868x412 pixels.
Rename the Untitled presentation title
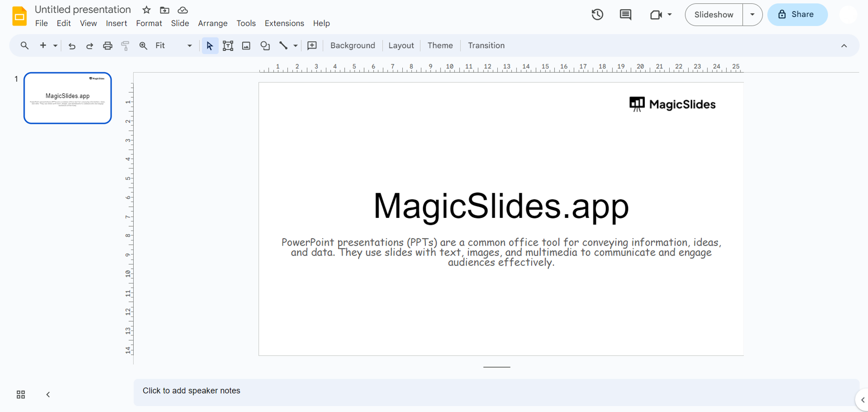(x=83, y=10)
